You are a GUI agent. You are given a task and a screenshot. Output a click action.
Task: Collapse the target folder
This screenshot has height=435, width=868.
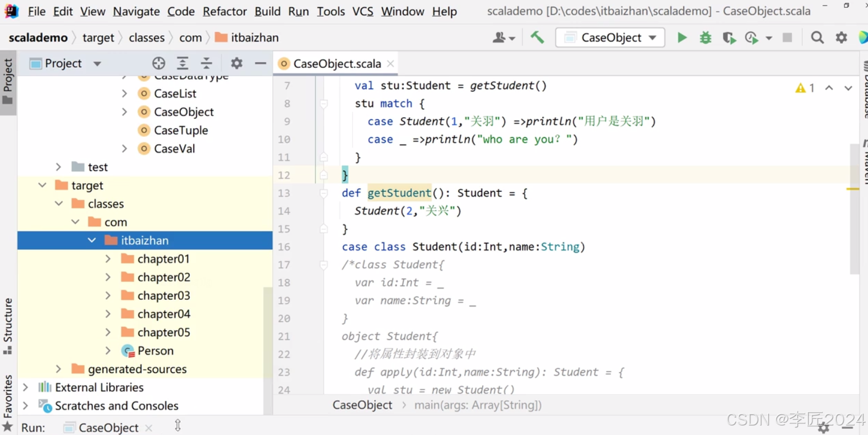[42, 186]
